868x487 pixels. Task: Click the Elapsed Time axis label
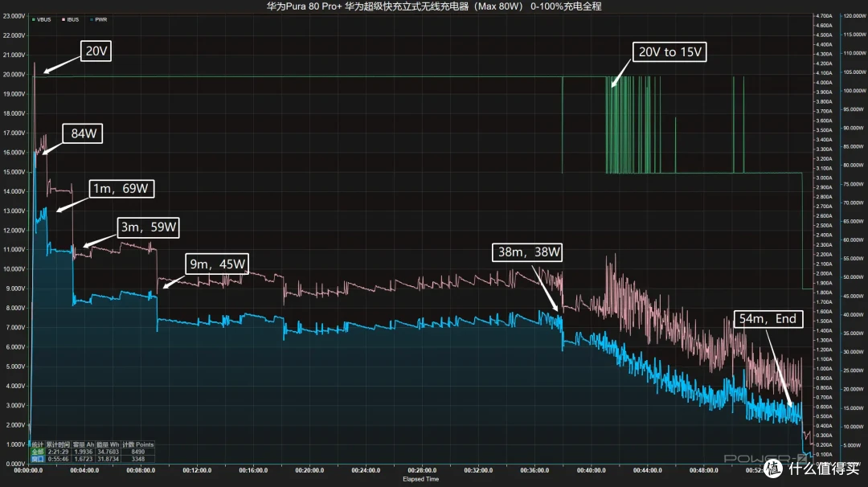click(x=420, y=479)
